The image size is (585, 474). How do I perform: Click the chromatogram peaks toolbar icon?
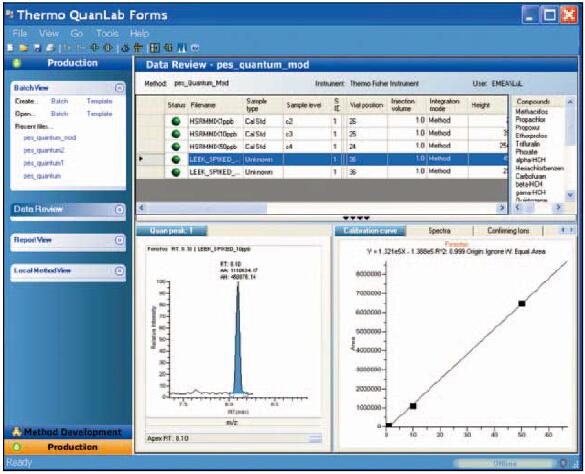coord(182,48)
